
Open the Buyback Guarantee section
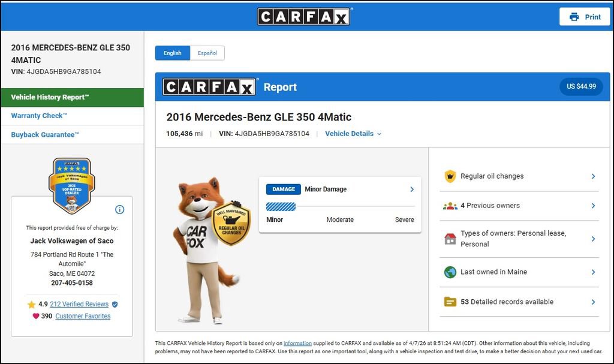[45, 135]
